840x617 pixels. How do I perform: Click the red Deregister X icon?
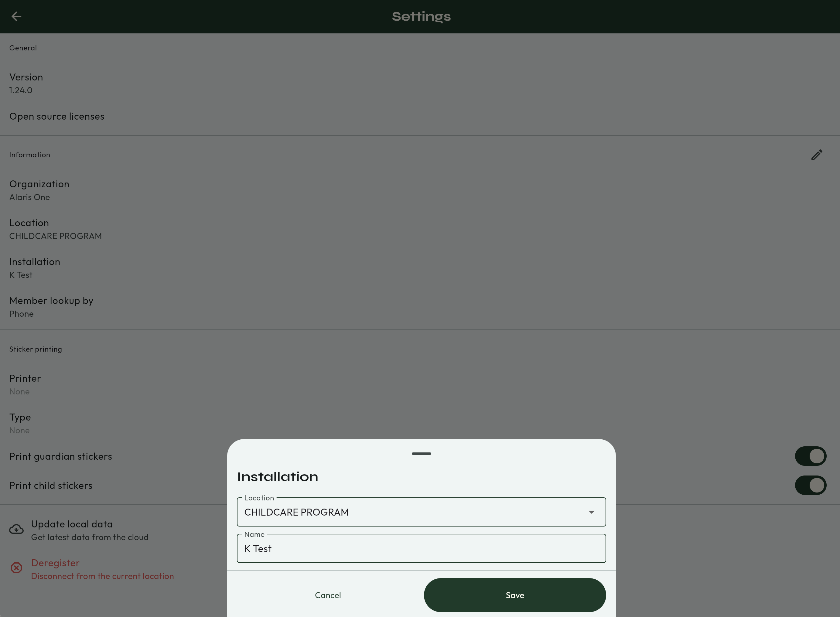point(16,568)
